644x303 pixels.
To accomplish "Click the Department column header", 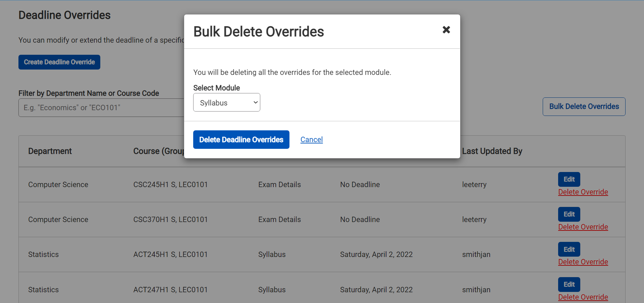I will click(50, 151).
